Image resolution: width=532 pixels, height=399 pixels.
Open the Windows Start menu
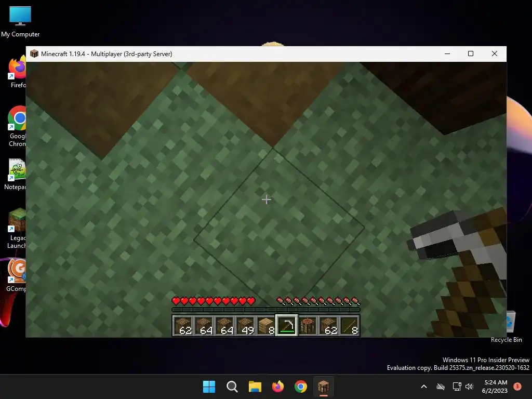[x=209, y=387]
